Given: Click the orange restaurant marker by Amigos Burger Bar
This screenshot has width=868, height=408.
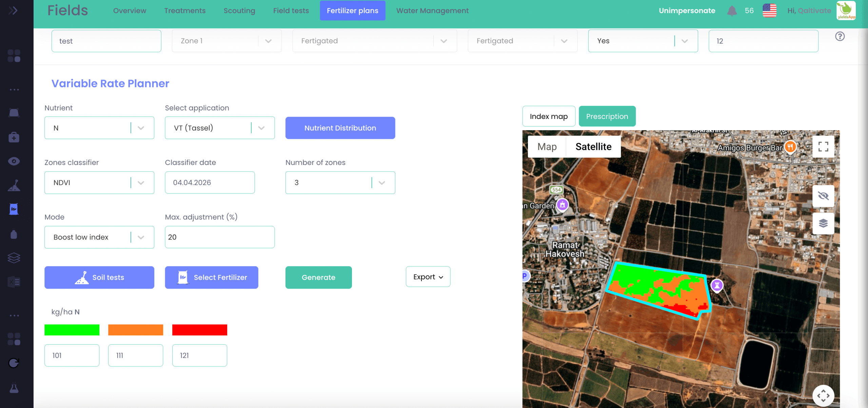Looking at the screenshot, I should [x=790, y=147].
